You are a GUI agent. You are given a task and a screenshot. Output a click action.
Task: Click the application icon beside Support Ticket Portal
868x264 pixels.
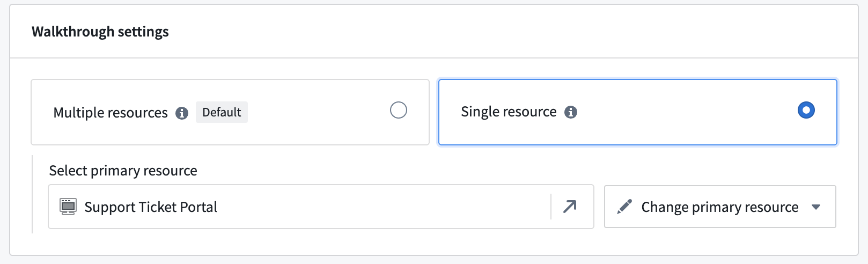68,207
